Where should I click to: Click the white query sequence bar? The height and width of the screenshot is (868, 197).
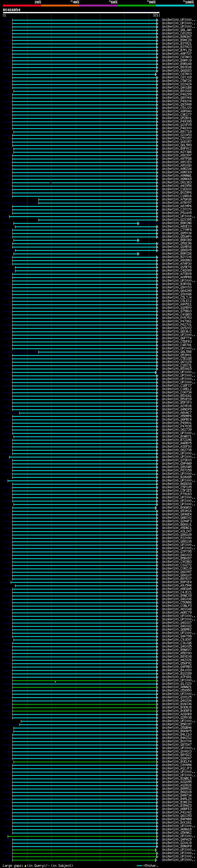81,13
